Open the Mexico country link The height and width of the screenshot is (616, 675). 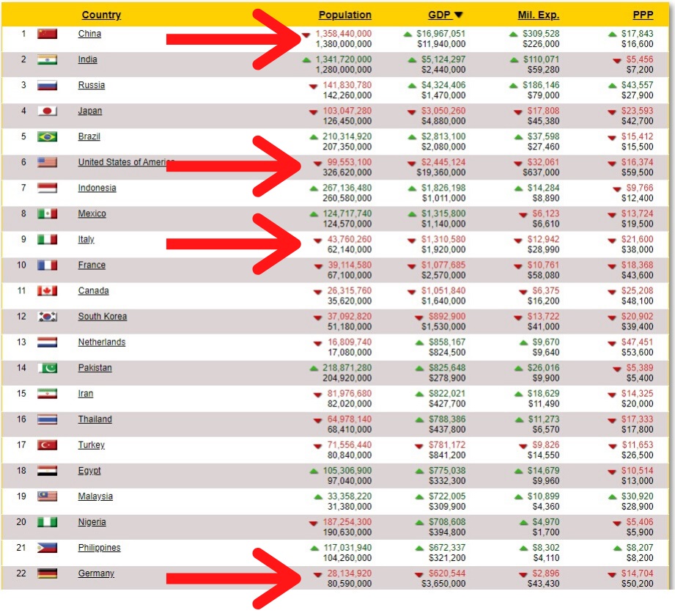tap(92, 213)
